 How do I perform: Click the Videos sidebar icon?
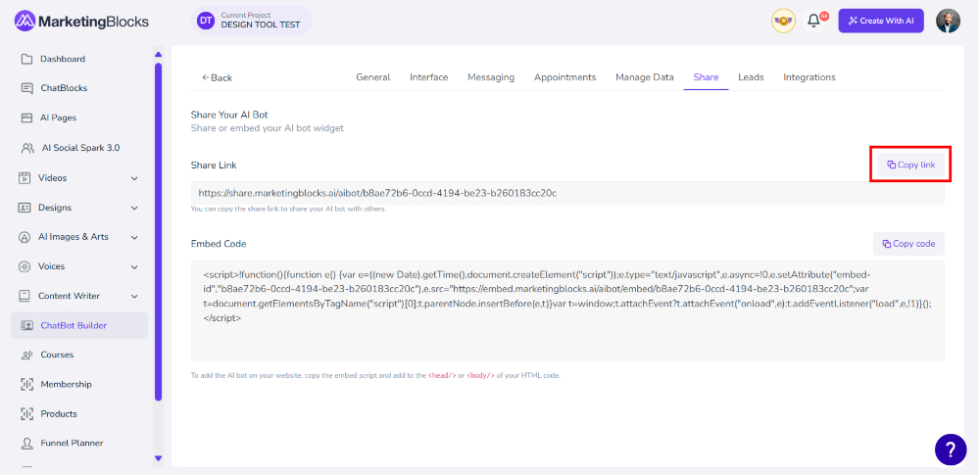pos(25,178)
